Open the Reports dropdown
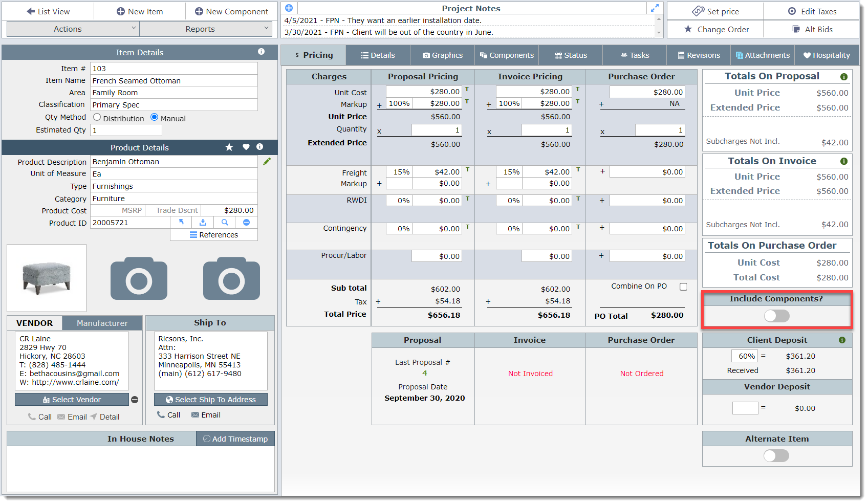Image resolution: width=868 pixels, height=504 pixels. coord(205,29)
